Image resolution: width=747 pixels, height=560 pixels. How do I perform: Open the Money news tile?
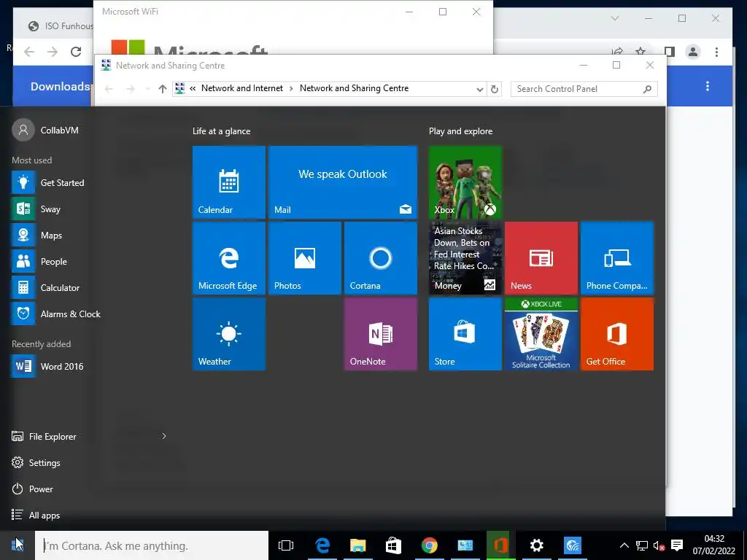point(465,258)
